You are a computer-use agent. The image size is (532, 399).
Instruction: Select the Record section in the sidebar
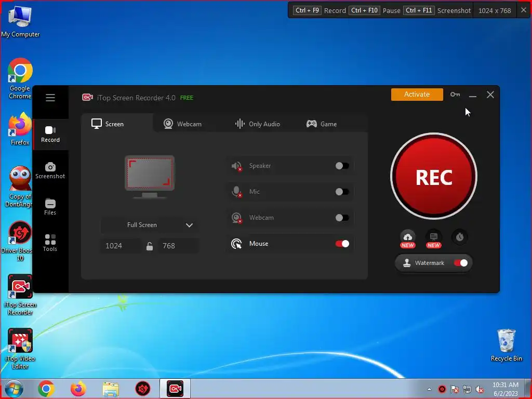click(x=50, y=135)
